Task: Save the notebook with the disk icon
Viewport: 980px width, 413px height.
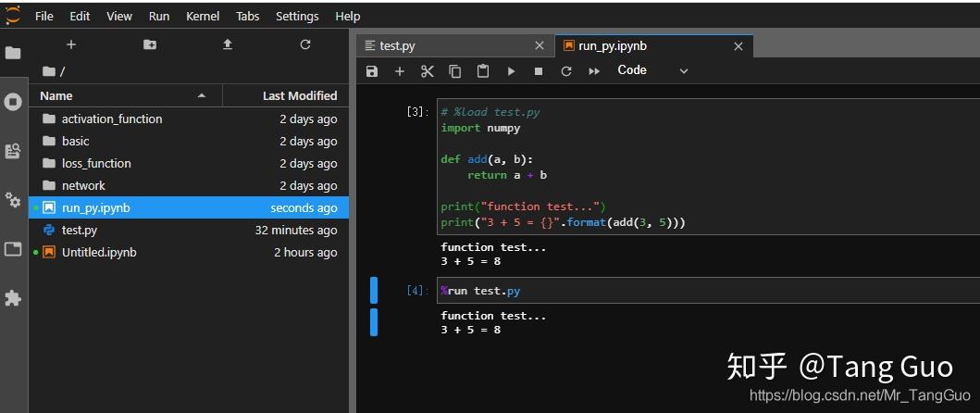Action: [x=372, y=71]
